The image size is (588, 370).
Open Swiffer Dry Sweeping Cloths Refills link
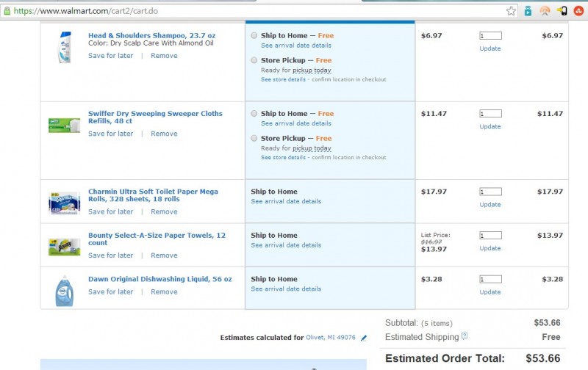pos(155,117)
